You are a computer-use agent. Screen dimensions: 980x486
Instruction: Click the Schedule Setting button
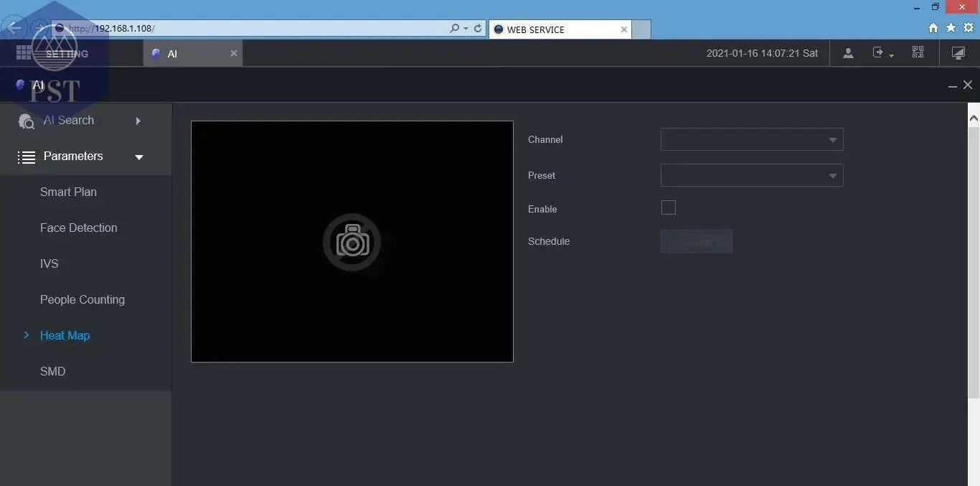pyautogui.click(x=696, y=241)
